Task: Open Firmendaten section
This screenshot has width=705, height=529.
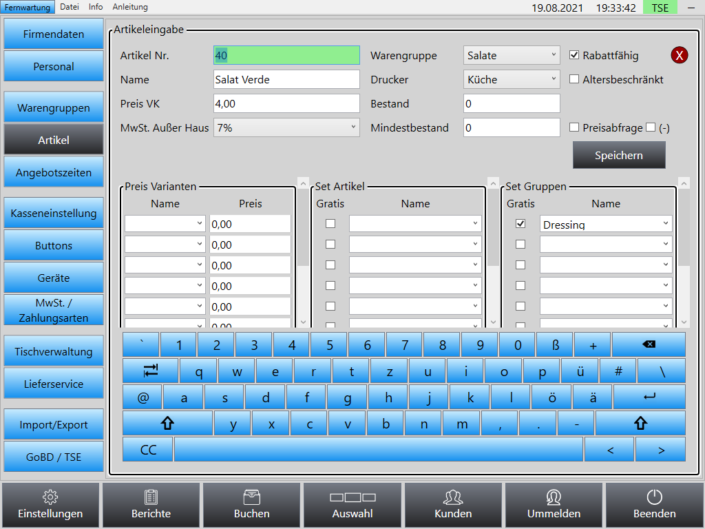Action: (x=54, y=34)
